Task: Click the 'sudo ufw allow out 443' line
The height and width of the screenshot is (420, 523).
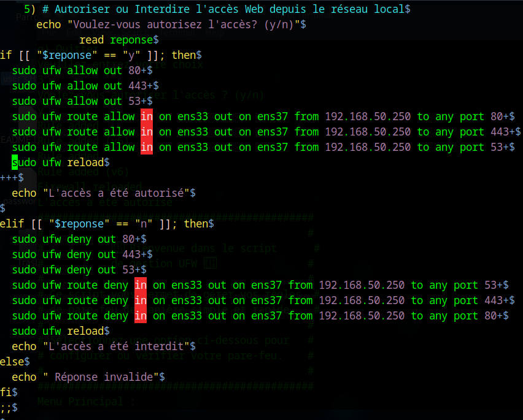Action: point(83,86)
